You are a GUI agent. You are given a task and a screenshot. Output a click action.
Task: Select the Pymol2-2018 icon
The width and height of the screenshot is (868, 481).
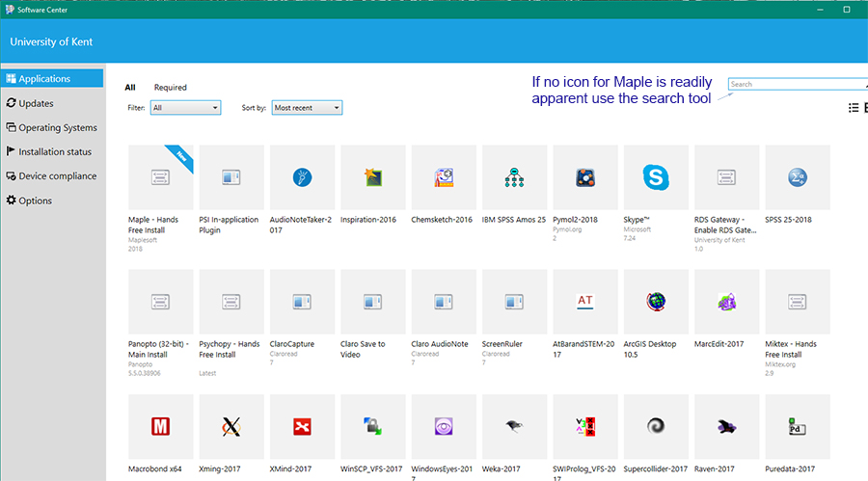pos(585,177)
